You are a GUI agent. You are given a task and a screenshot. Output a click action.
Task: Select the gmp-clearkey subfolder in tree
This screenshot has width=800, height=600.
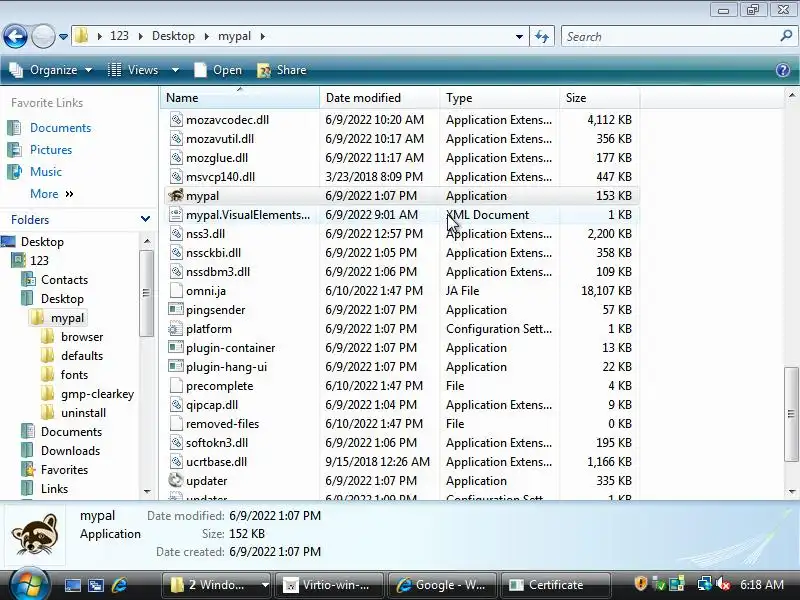tap(97, 394)
